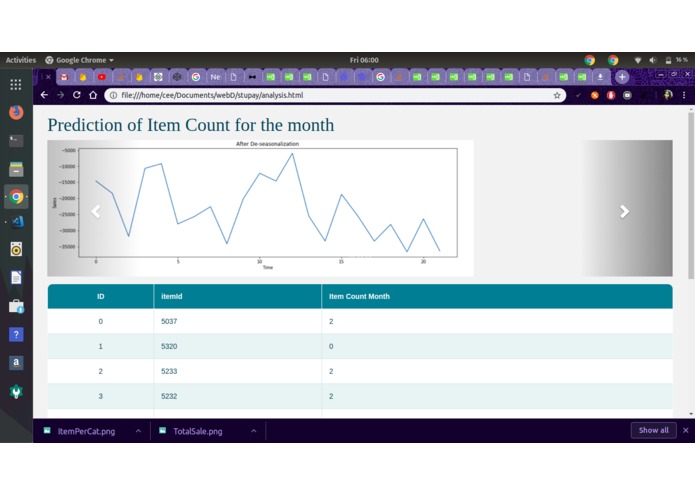Viewport: 695px width, 494px height.
Task: Switch to the YouTube tab
Action: [x=102, y=77]
